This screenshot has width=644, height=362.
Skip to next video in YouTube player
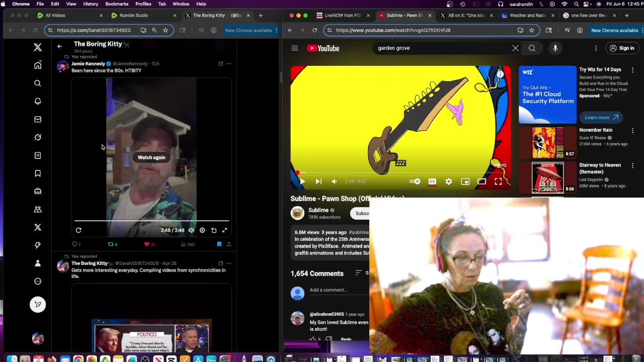(x=318, y=182)
